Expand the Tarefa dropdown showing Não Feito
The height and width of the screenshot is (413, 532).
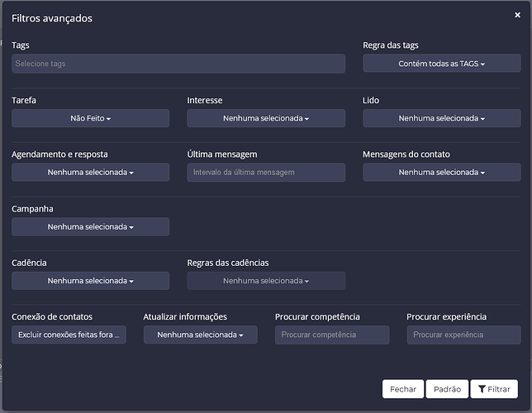point(90,118)
